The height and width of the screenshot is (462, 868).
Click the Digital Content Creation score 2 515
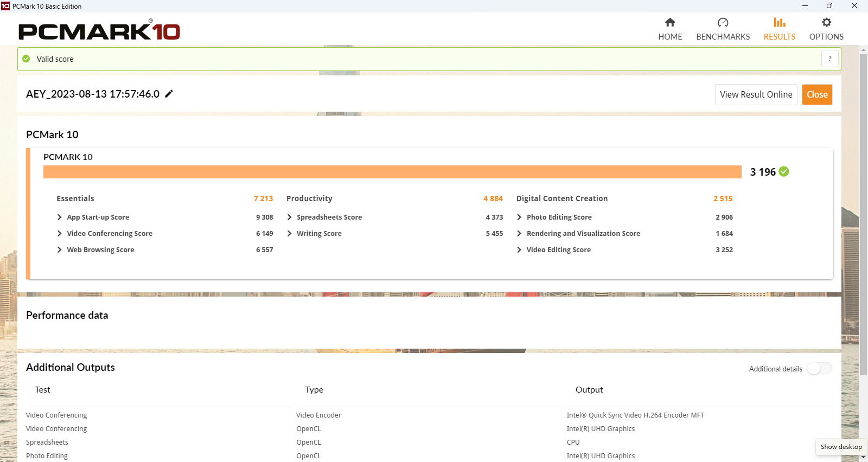(723, 198)
